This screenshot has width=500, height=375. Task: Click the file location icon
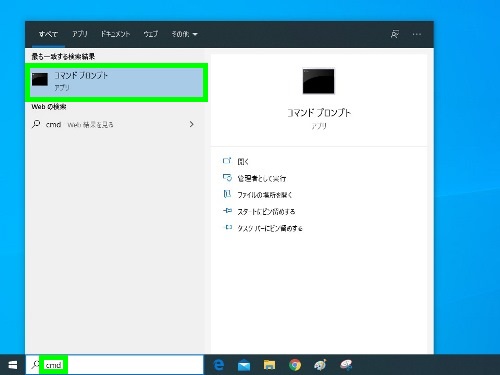227,194
